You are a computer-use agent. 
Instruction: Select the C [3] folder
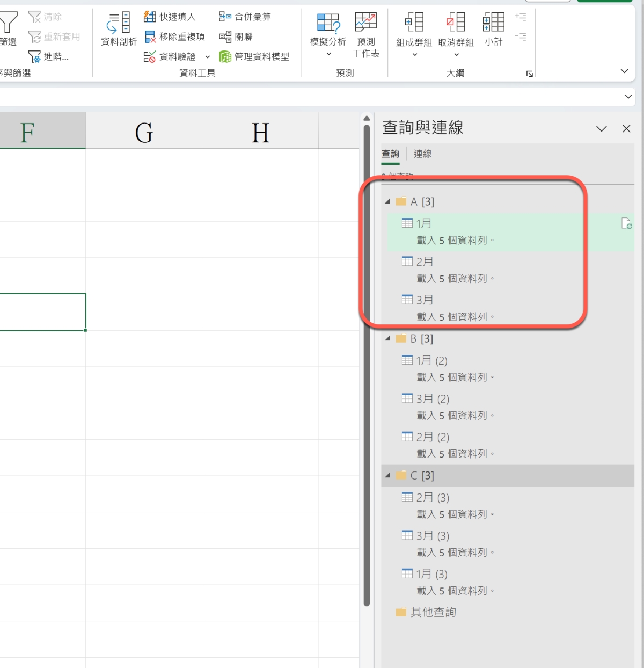(x=508, y=476)
